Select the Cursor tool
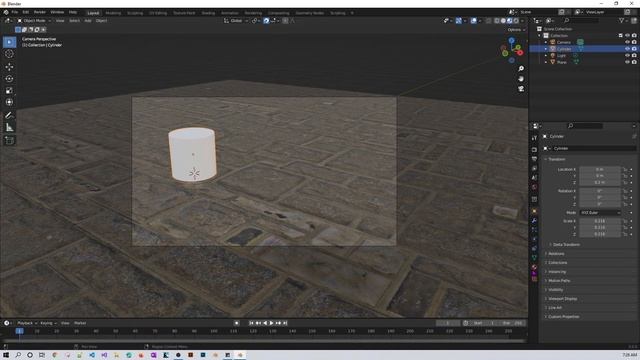 [9, 54]
